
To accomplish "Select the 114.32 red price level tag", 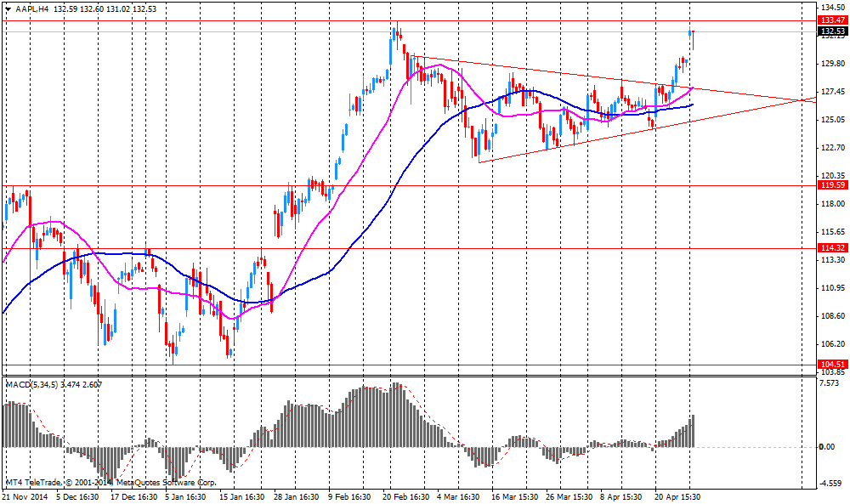I will coord(833,248).
